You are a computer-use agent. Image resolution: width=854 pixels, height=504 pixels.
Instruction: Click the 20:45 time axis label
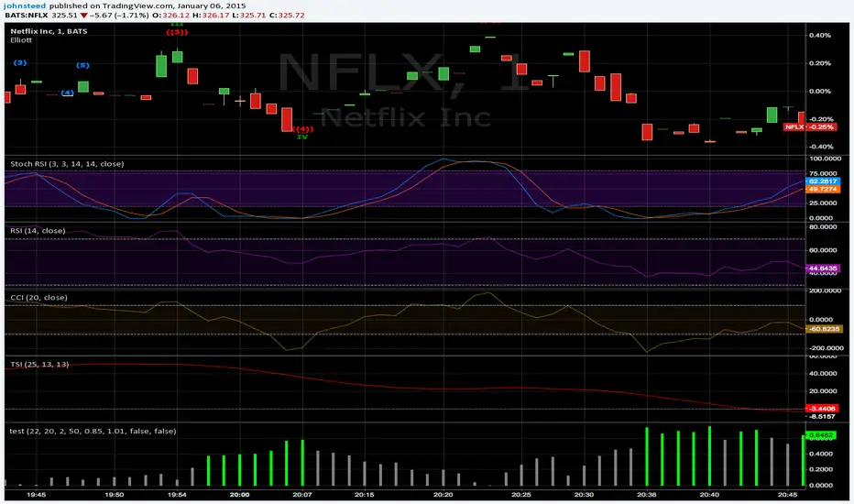click(787, 495)
